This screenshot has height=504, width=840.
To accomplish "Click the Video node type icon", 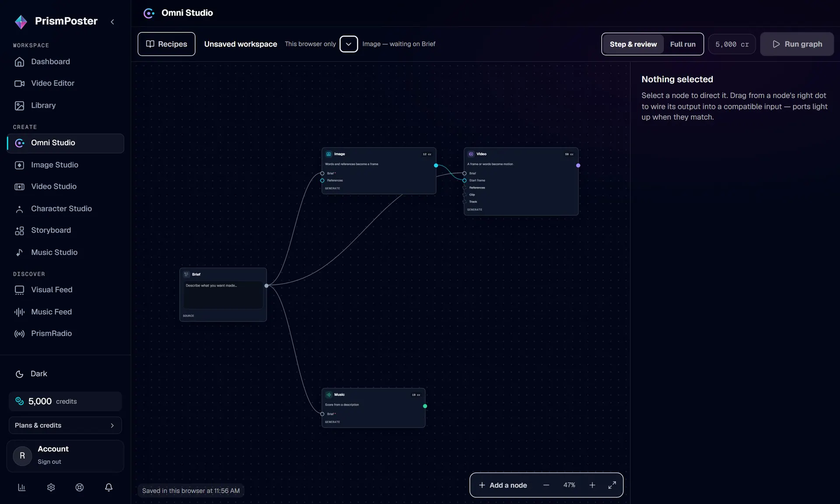I will coord(471,154).
